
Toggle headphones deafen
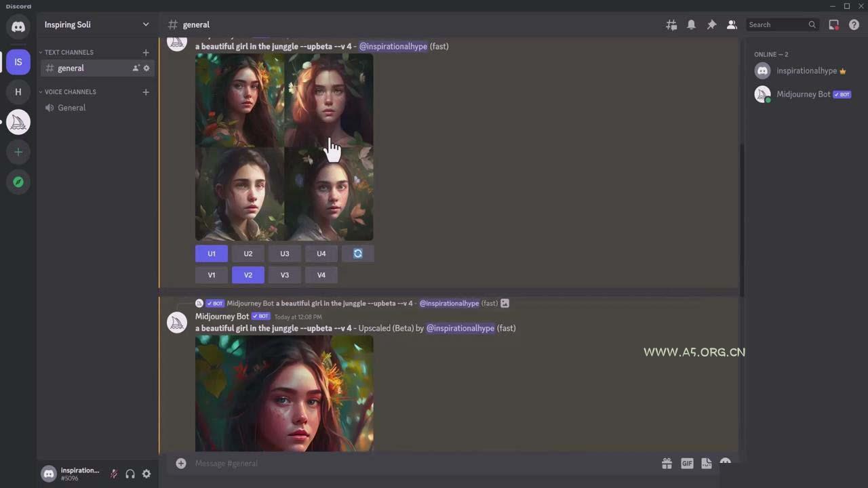tap(130, 474)
